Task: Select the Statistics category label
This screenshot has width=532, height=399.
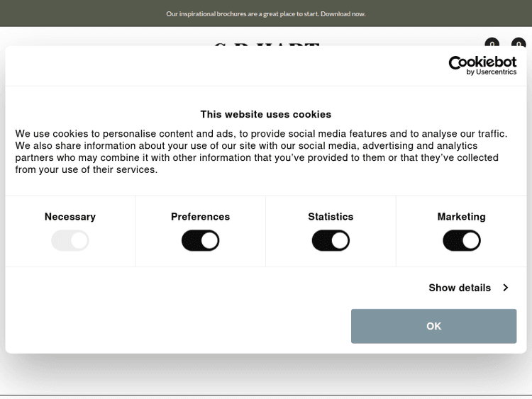Action: pyautogui.click(x=331, y=217)
